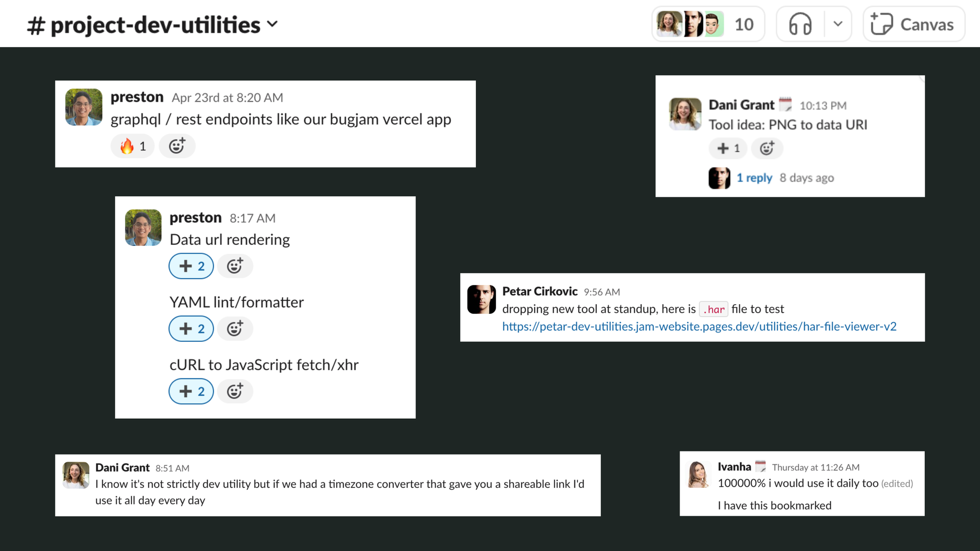Image resolution: width=980 pixels, height=551 pixels.
Task: Open the thread via "1 reply"
Action: (x=755, y=178)
